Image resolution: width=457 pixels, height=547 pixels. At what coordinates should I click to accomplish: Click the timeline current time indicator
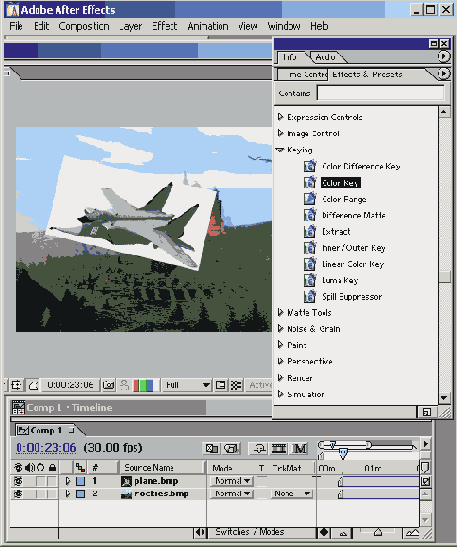343,453
